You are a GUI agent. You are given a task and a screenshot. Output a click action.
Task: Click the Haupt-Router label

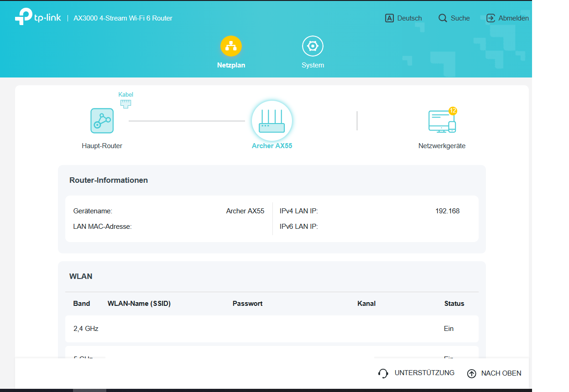pos(102,146)
